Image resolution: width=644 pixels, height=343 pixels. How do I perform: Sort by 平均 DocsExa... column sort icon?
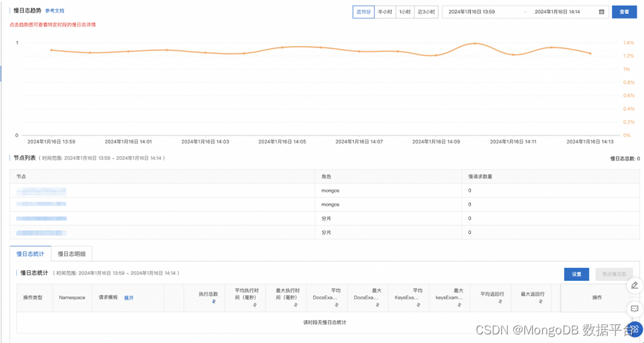pyautogui.click(x=336, y=305)
